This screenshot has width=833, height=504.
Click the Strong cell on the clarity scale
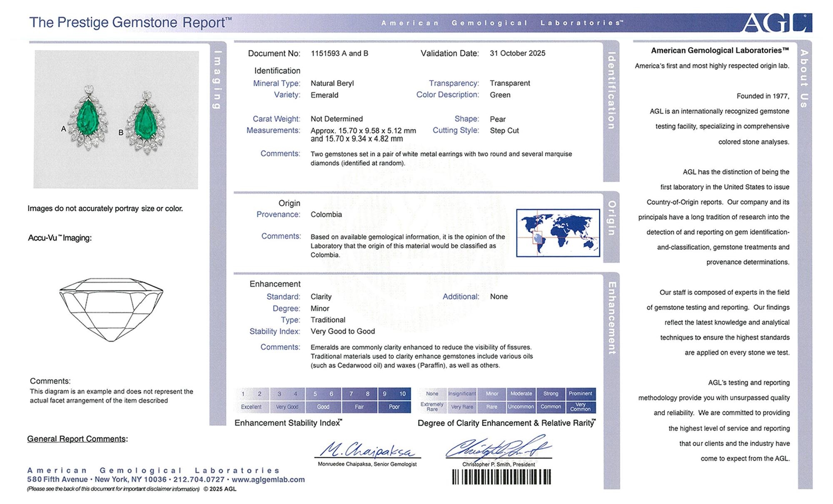tap(551, 394)
